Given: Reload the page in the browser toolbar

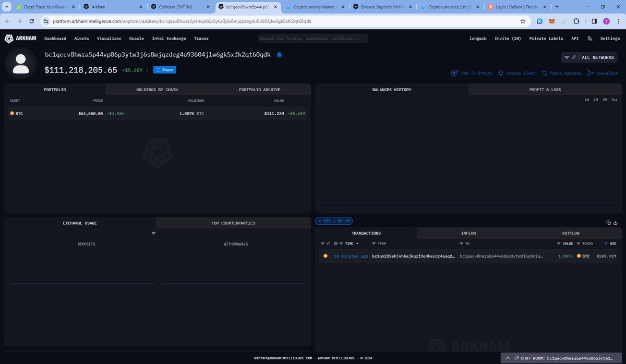Looking at the screenshot, I should (32, 21).
